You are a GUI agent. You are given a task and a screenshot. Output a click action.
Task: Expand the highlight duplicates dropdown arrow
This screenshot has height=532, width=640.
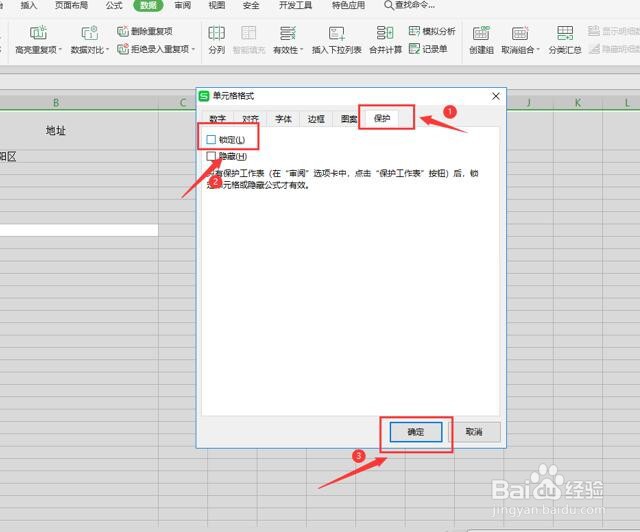pyautogui.click(x=60, y=50)
